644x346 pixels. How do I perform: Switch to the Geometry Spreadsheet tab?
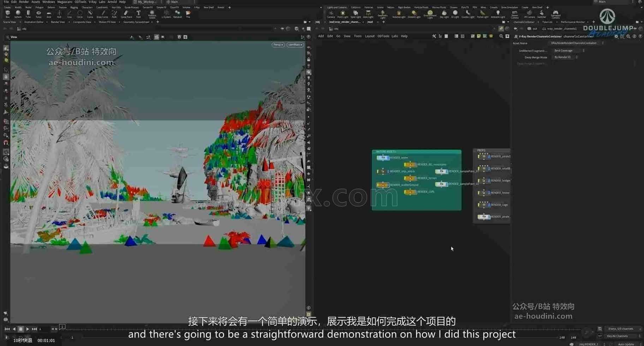point(136,22)
